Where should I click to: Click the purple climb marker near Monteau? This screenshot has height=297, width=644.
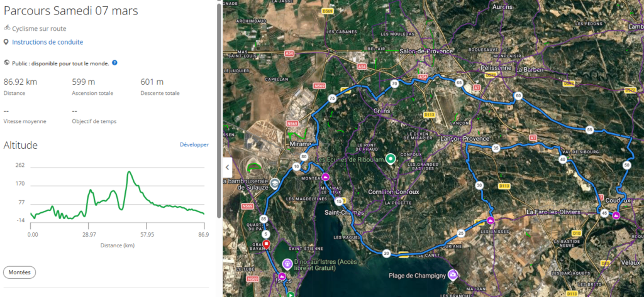326,176
